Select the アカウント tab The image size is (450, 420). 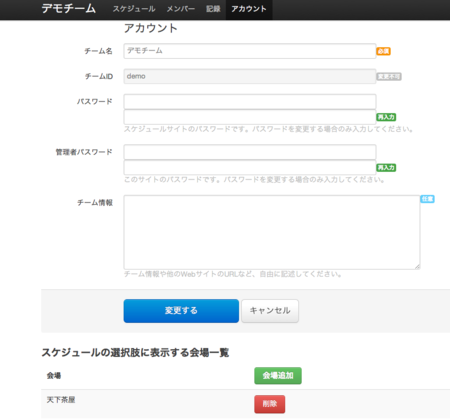click(249, 9)
